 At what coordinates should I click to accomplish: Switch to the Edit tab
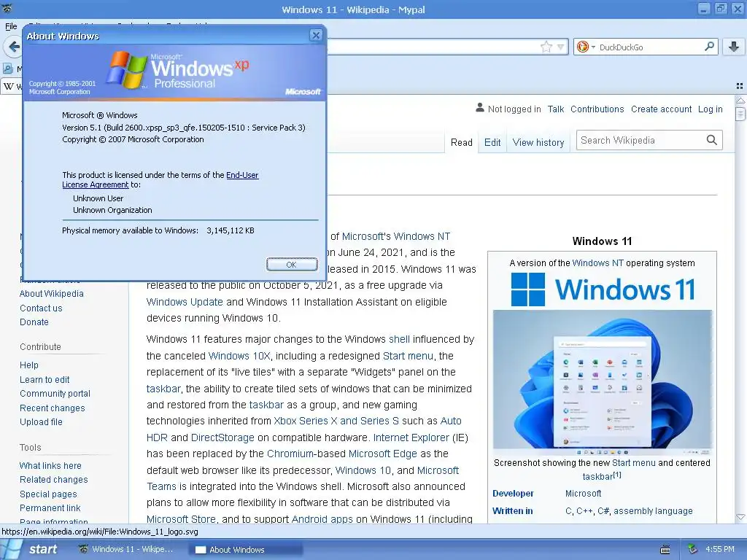click(x=492, y=142)
